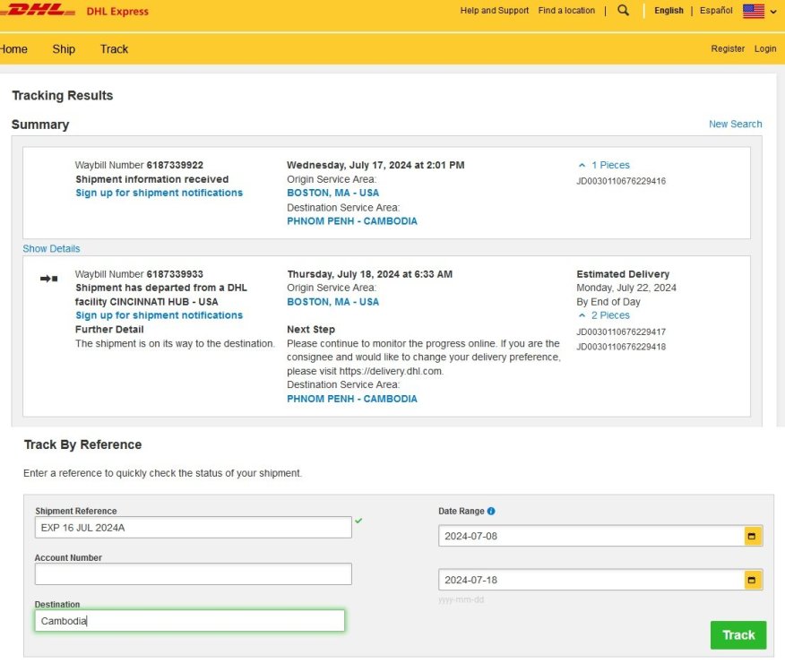Image resolution: width=785 pixels, height=672 pixels.
Task: Open the Track menu
Action: [x=114, y=49]
